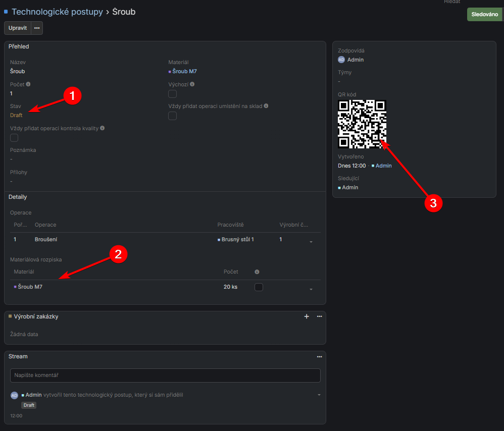504x431 pixels.
Task: Click the plus icon in Výrobní zakázky
Action: point(306,316)
